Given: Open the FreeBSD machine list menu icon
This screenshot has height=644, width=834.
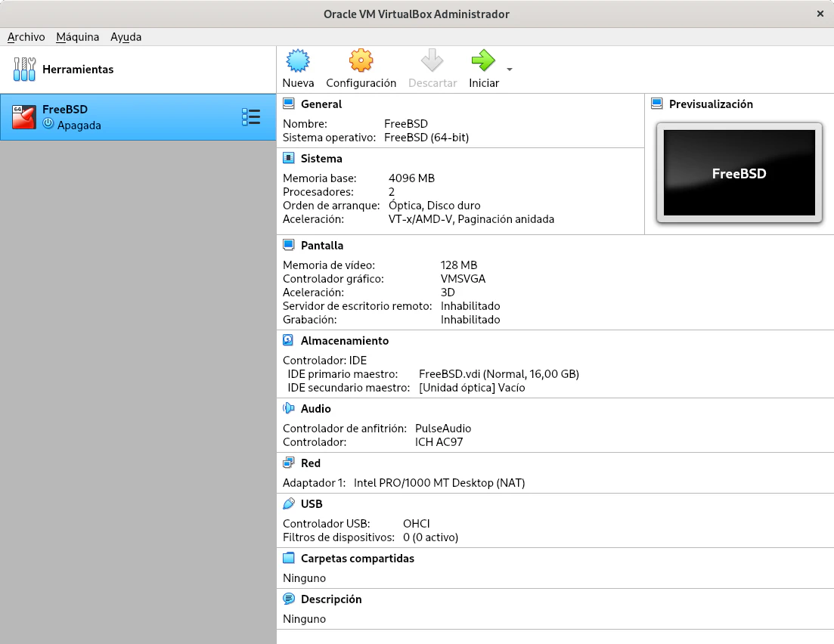Looking at the screenshot, I should coord(251,116).
